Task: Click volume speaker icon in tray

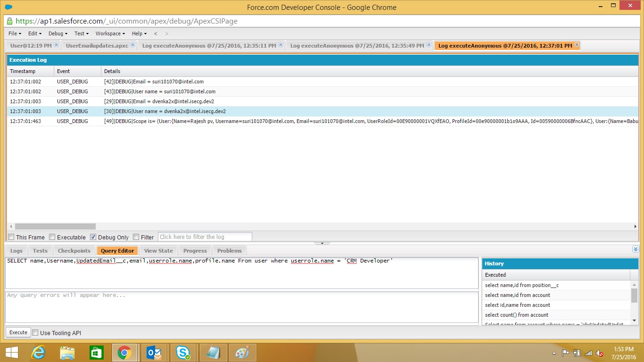Action: click(600, 353)
